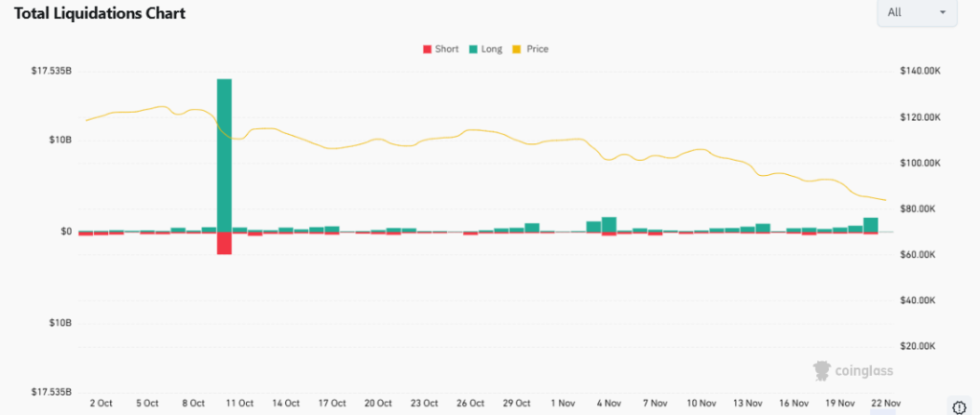The image size is (980, 415).
Task: Click the coinglass watermark text
Action: tap(866, 372)
